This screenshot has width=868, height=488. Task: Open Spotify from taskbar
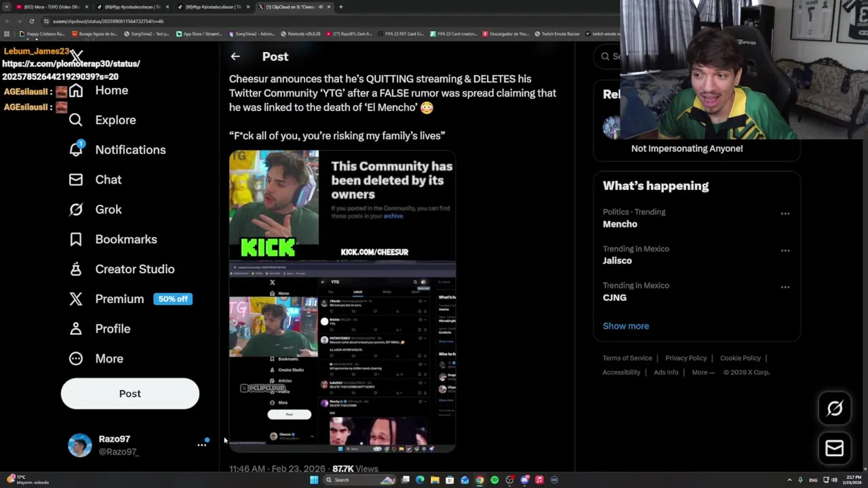tap(494, 480)
